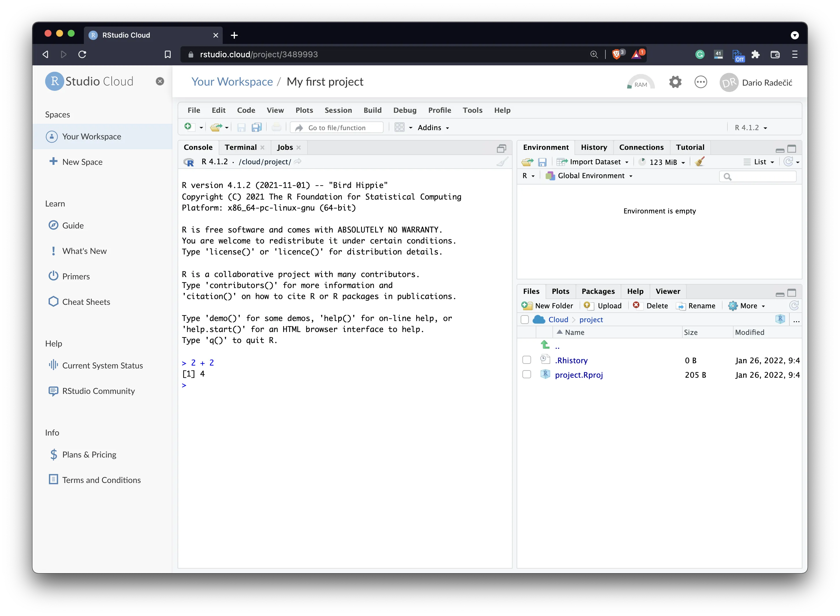The width and height of the screenshot is (840, 616).
Task: Maximize the Console pane icon
Action: (501, 148)
